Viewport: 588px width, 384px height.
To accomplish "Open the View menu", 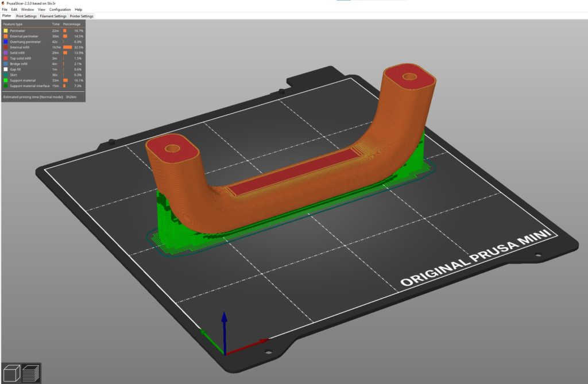I will pyautogui.click(x=41, y=9).
